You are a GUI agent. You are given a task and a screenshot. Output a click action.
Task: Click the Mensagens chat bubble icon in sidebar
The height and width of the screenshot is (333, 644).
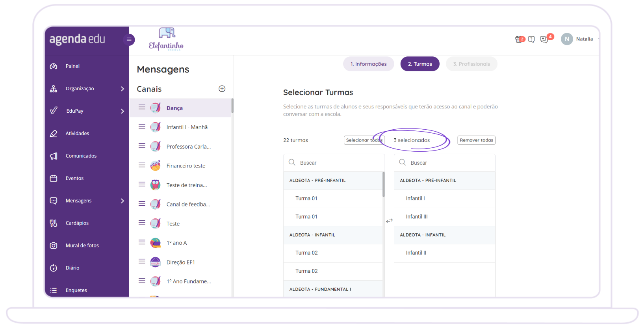click(x=54, y=201)
